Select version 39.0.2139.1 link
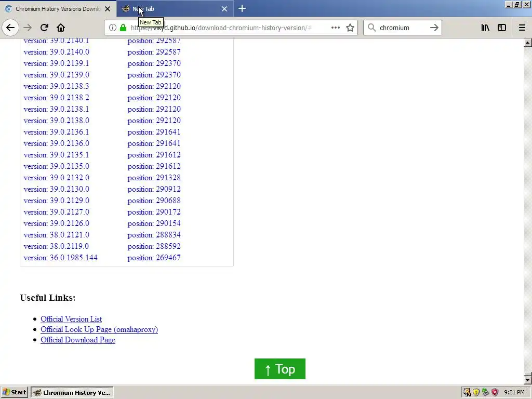Image resolution: width=532 pixels, height=399 pixels. pos(56,63)
